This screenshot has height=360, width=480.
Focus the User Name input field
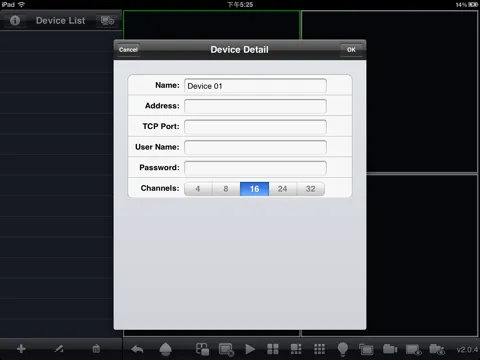tap(255, 147)
